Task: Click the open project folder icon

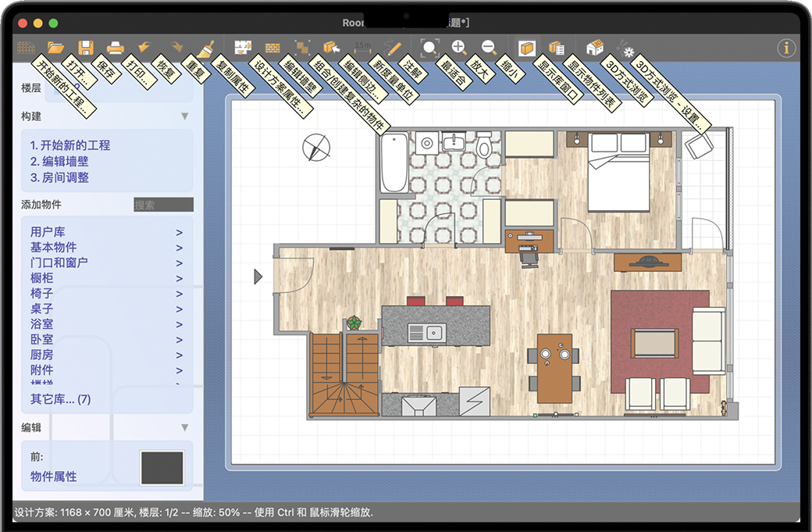Action: [x=55, y=48]
